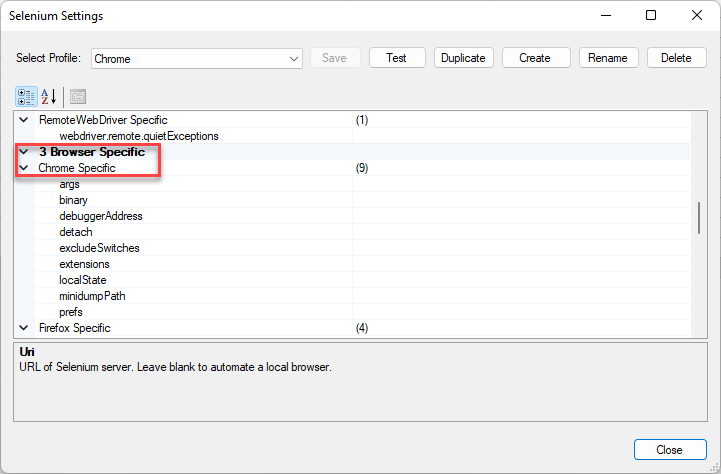721x474 pixels.
Task: Open the Select Profile dropdown
Action: click(x=294, y=59)
